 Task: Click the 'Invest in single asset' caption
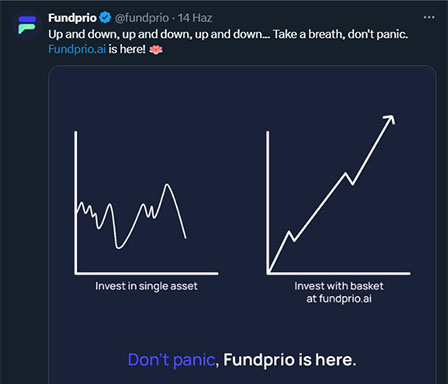click(146, 286)
